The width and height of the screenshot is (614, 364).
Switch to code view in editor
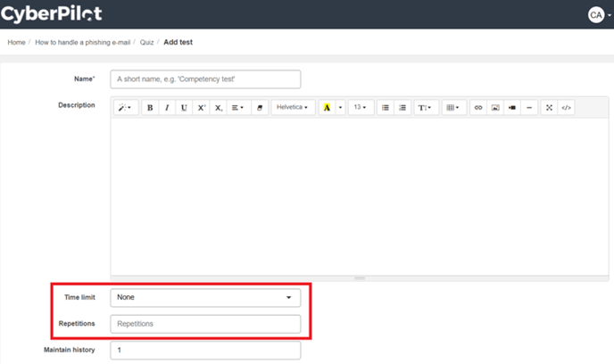tap(566, 108)
